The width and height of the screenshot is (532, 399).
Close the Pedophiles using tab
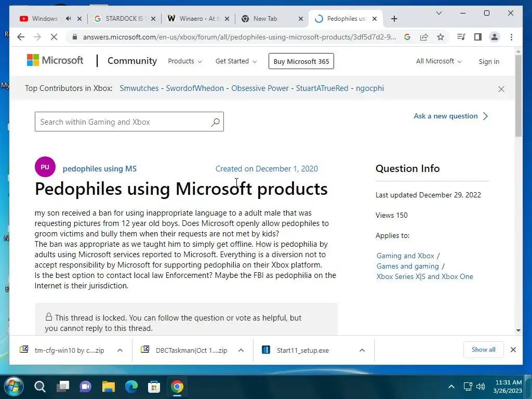pyautogui.click(x=375, y=19)
